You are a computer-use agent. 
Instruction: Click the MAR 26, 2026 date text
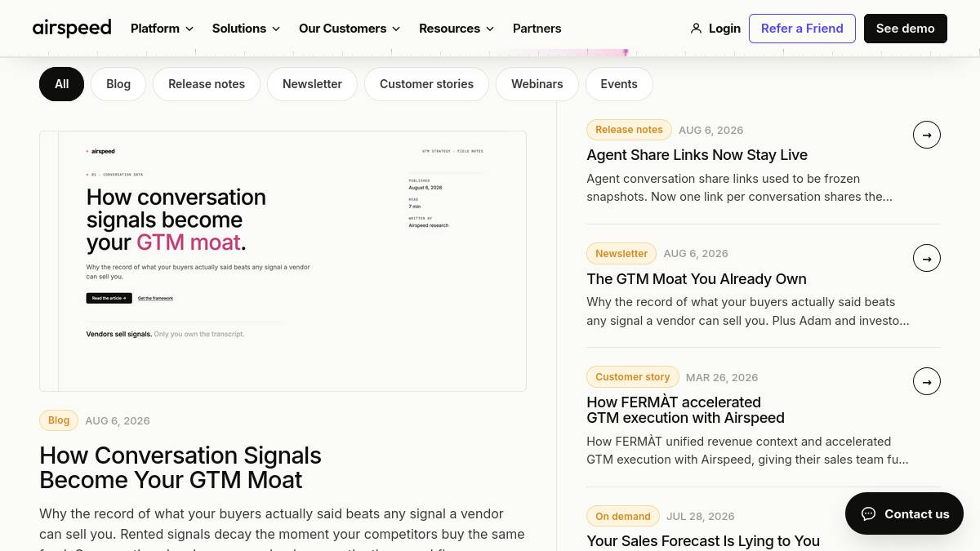coord(722,377)
